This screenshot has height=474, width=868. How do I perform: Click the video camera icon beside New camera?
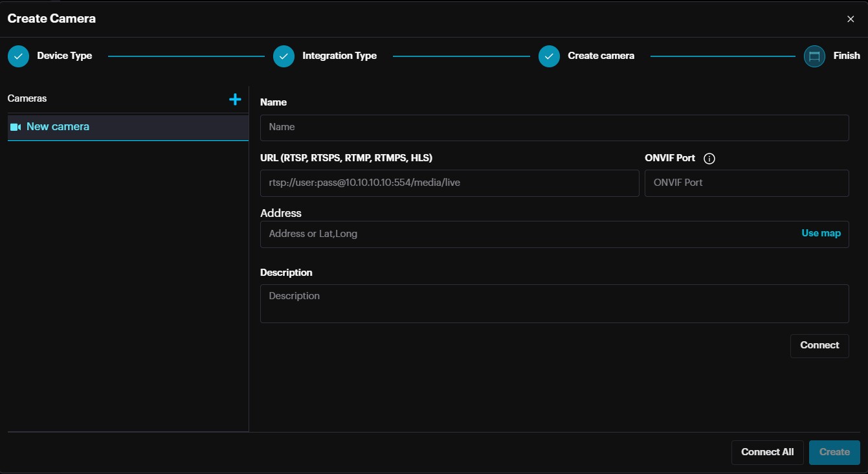tap(16, 127)
